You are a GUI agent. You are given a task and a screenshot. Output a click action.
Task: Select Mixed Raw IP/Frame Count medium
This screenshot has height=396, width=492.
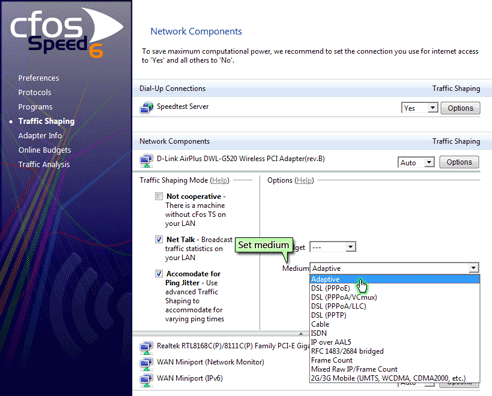[395, 369]
